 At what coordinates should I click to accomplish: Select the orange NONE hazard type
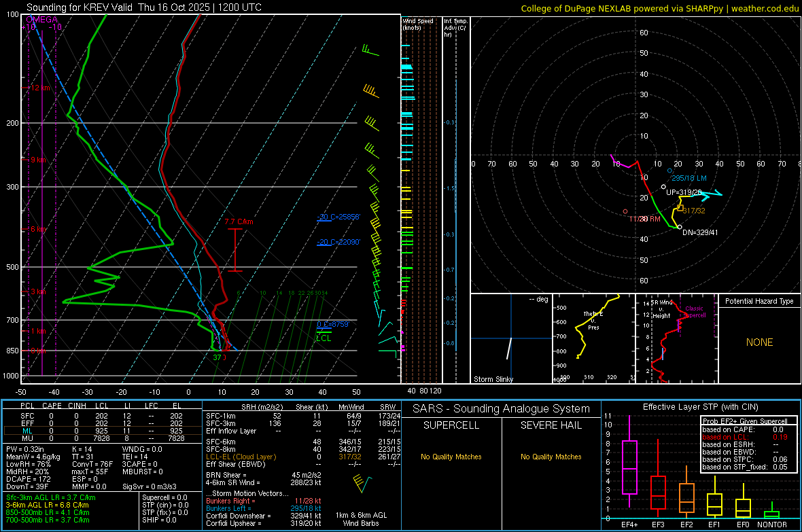pos(759,342)
